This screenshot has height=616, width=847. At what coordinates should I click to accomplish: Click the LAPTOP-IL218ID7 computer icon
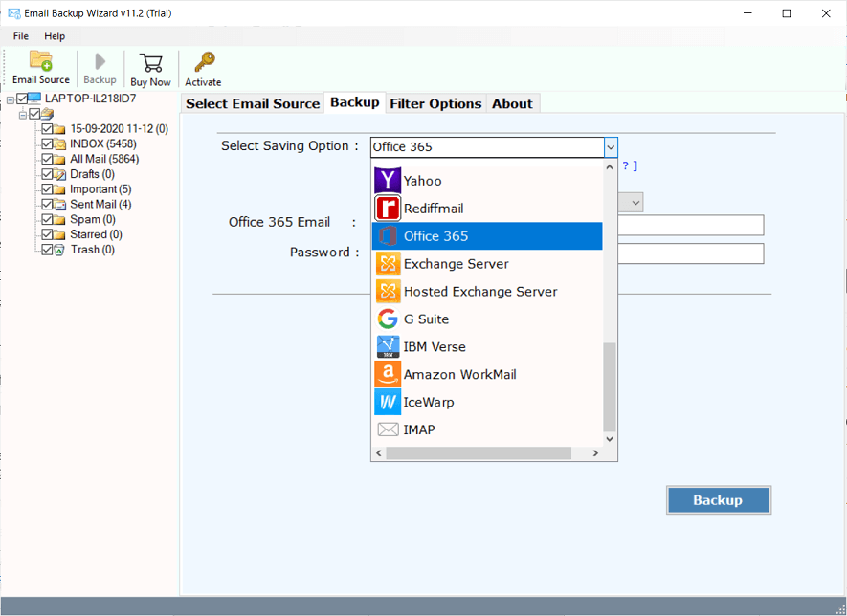point(34,98)
